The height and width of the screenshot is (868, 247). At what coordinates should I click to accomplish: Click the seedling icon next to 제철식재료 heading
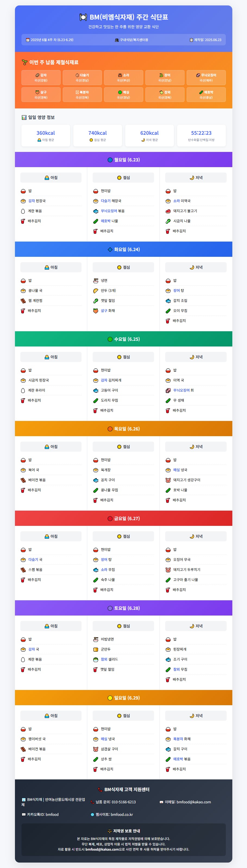[x=25, y=62]
